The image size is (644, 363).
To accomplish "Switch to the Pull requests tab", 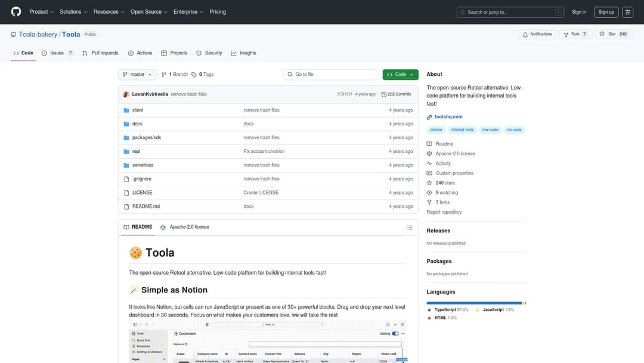I will tap(100, 53).
